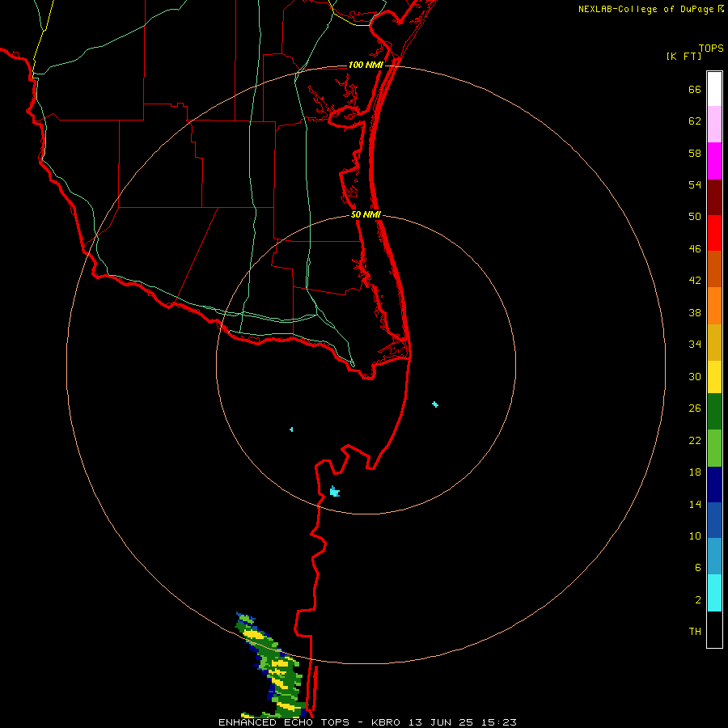Select the bright red legend swatch
This screenshot has width=728, height=728.
coord(714,233)
